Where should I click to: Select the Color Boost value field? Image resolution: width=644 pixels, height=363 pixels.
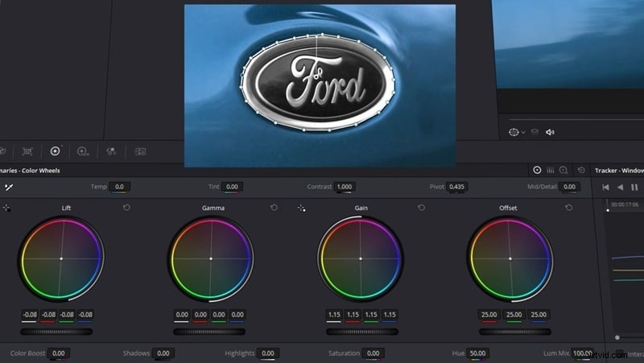pyautogui.click(x=58, y=353)
